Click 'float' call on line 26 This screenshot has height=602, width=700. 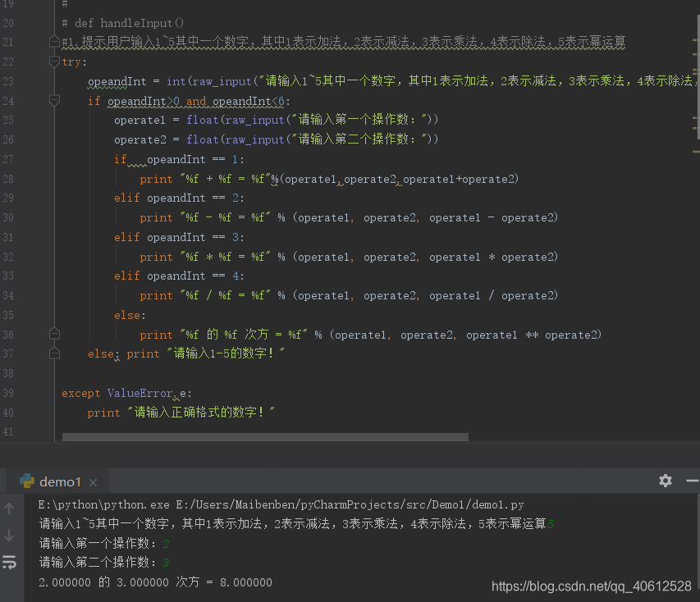click(x=202, y=139)
